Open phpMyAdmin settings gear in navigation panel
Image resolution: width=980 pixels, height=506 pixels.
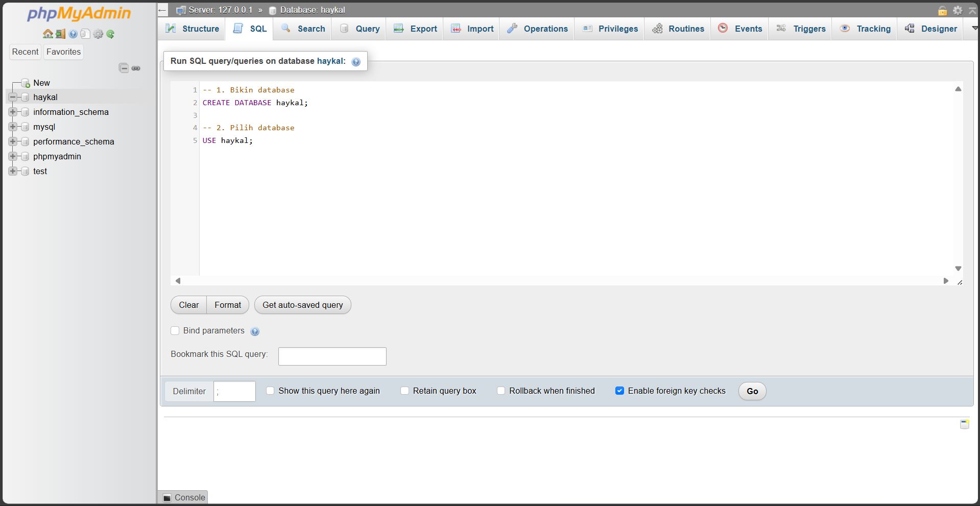pos(98,34)
